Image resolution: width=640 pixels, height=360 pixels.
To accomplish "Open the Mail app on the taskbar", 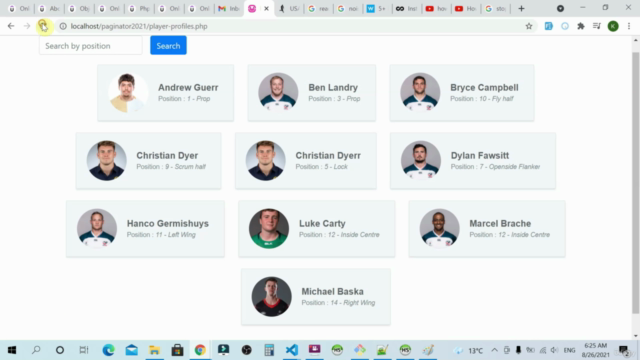I will (x=131, y=350).
